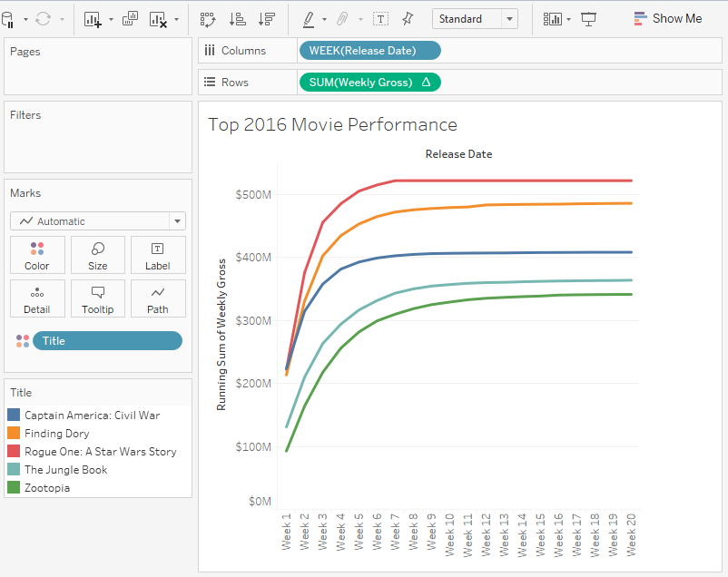The image size is (728, 577).
Task: Open the Tooltip marks card
Action: pyautogui.click(x=98, y=298)
